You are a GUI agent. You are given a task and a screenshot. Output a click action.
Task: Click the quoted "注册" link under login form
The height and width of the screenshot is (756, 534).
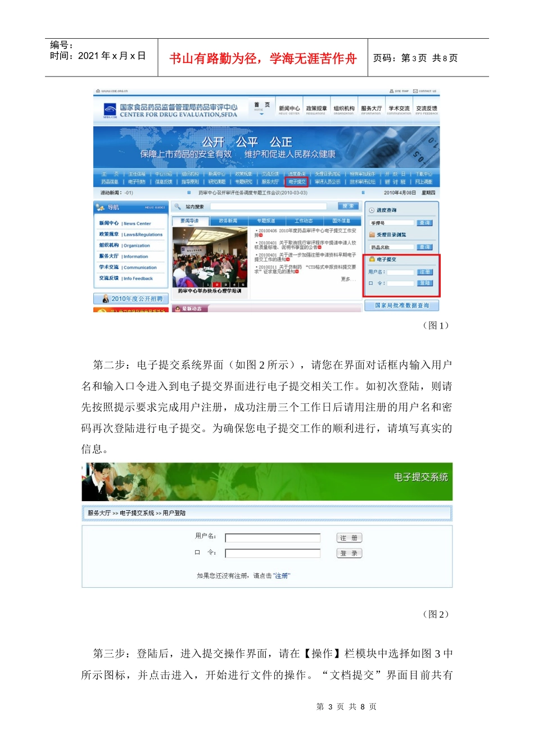281,576
